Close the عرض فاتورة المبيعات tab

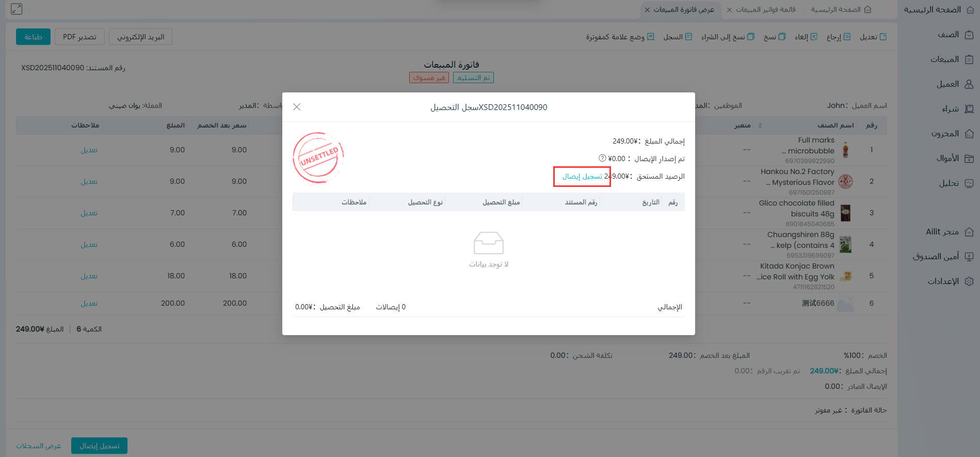click(647, 10)
